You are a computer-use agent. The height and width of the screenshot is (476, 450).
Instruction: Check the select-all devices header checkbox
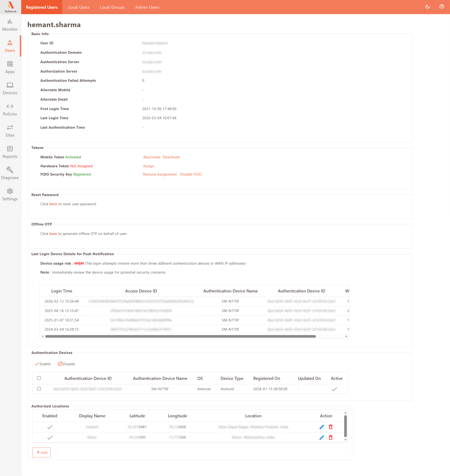pyautogui.click(x=39, y=378)
